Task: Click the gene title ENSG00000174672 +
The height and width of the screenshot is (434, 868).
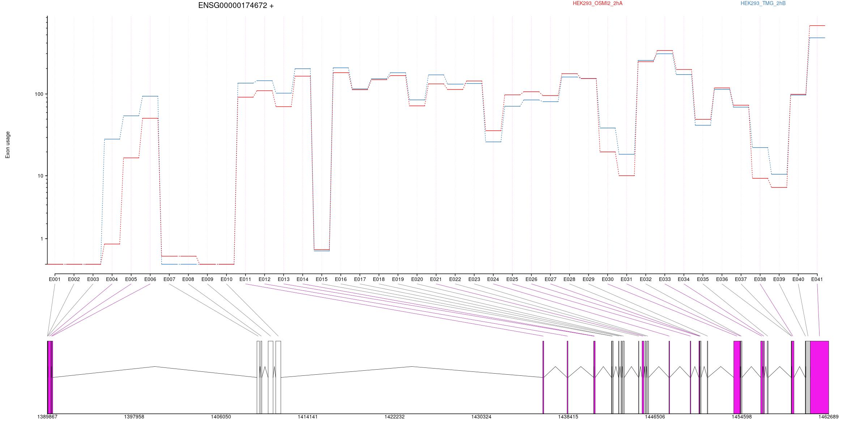Action: [236, 5]
